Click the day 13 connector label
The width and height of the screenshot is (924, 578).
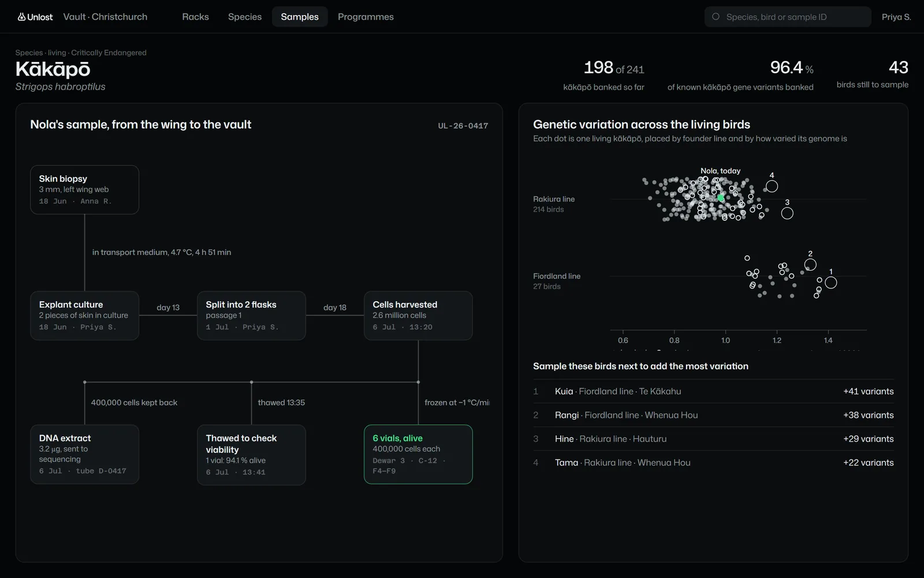coord(168,307)
